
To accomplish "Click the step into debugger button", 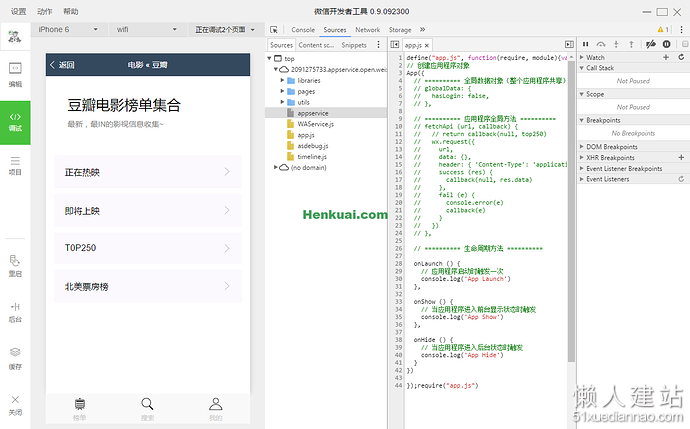I will pyautogui.click(x=616, y=44).
